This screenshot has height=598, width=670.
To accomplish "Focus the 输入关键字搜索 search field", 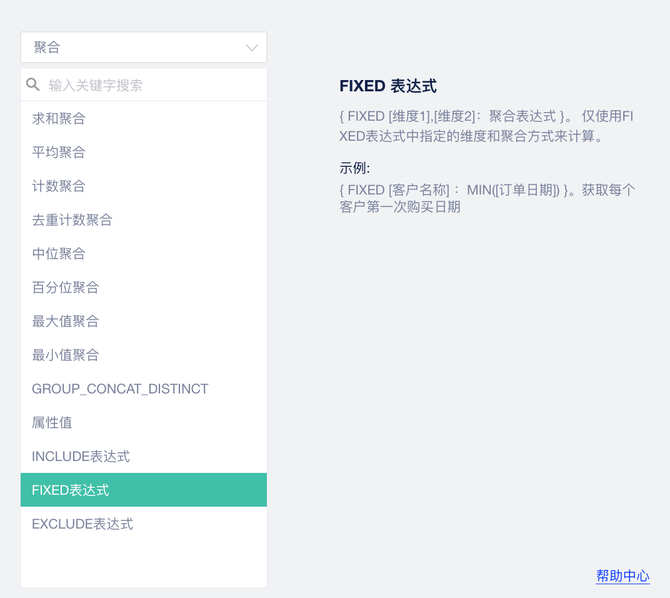I will (x=150, y=85).
